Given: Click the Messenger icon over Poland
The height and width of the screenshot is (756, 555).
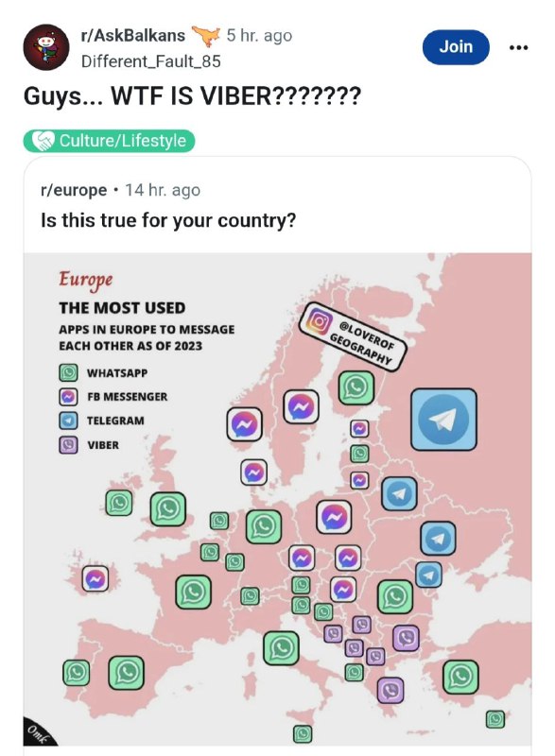Looking at the screenshot, I should 334,517.
